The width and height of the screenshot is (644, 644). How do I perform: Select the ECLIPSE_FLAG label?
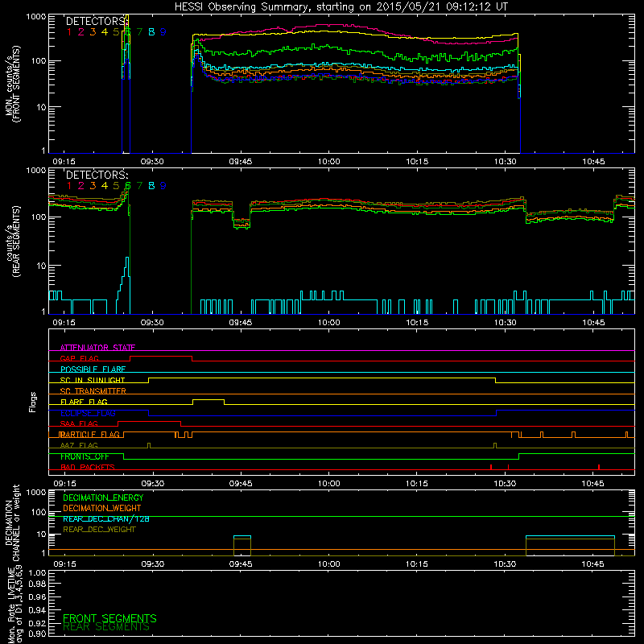pyautogui.click(x=88, y=413)
